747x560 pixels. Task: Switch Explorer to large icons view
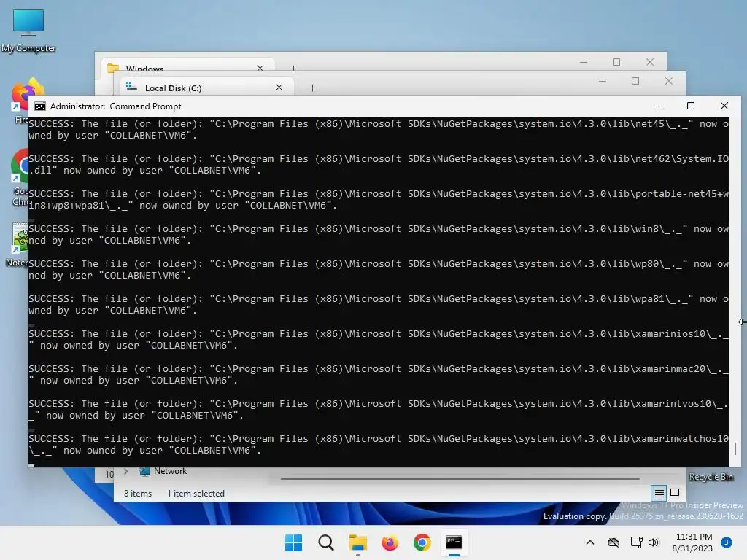675,493
